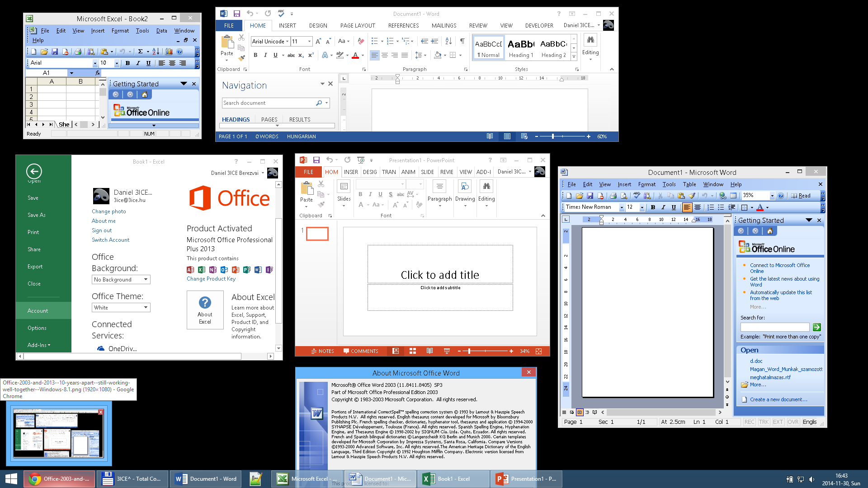Screen dimensions: 868x488
Task: Click the About Excel button
Action: pos(205,310)
